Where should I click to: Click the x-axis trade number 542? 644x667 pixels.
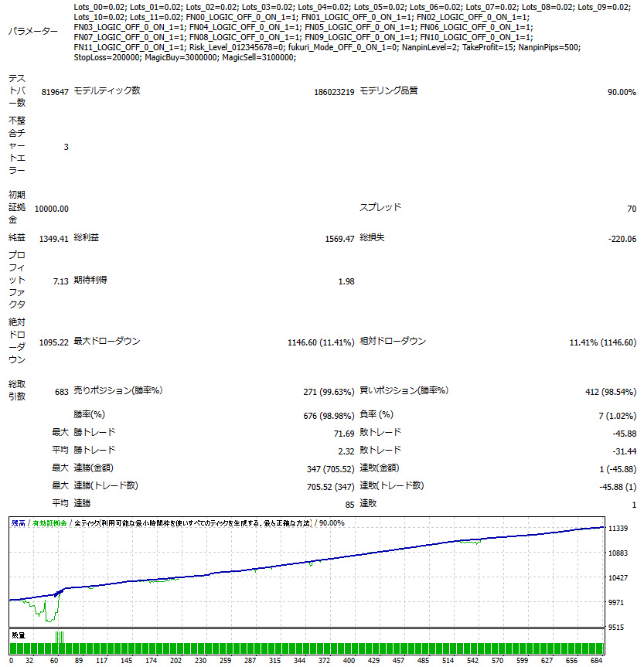tap(472, 661)
